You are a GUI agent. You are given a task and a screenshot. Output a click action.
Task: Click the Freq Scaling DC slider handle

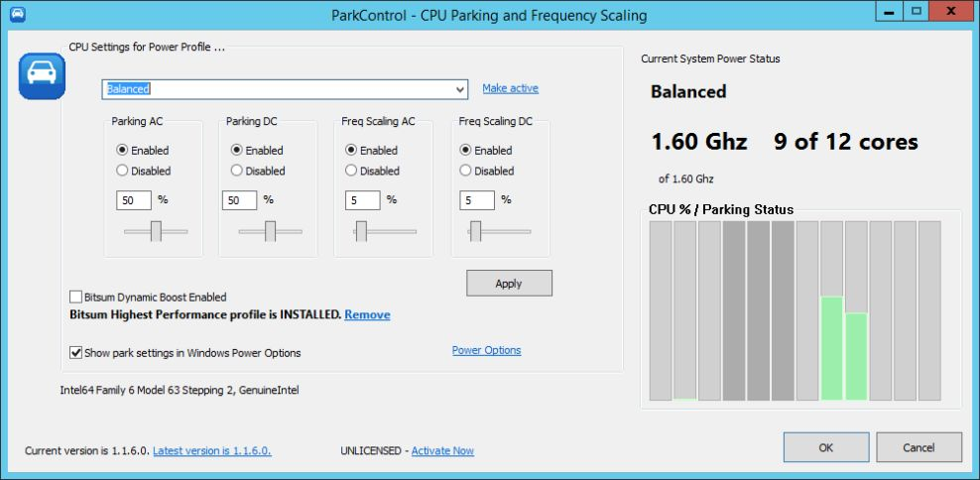click(476, 231)
